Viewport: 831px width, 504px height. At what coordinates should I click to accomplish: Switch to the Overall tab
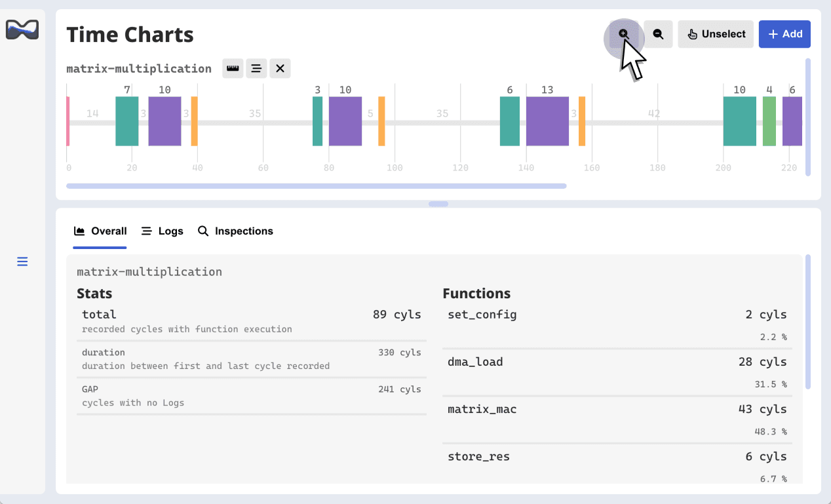click(100, 231)
